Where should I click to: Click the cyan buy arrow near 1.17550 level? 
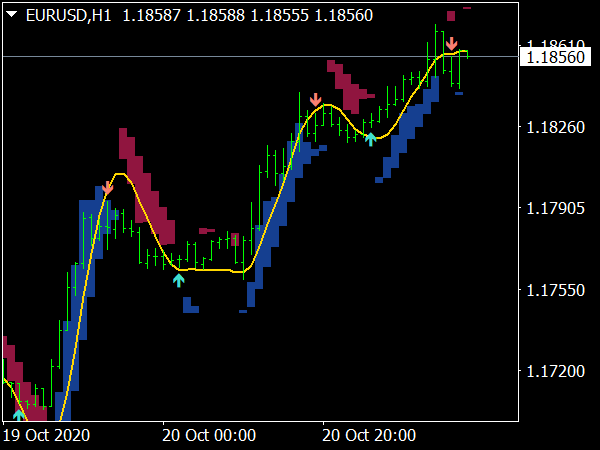click(x=178, y=280)
